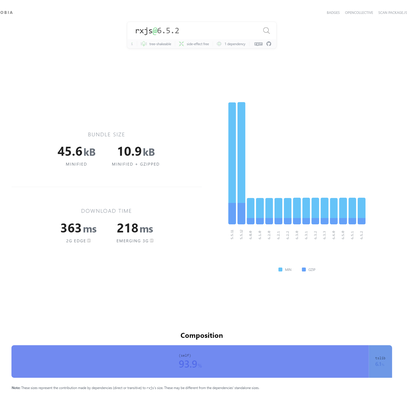Select the tslib 6.1% composition segment

click(x=380, y=361)
